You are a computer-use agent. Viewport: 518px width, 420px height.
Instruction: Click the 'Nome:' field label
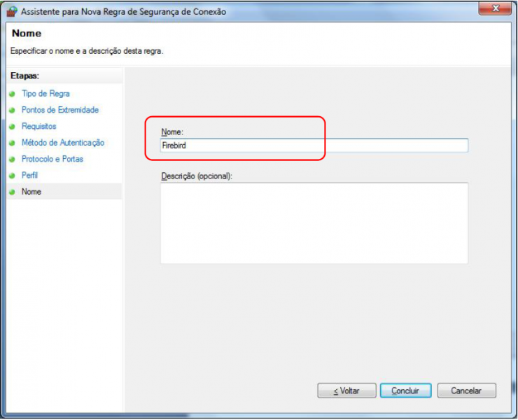tap(171, 132)
